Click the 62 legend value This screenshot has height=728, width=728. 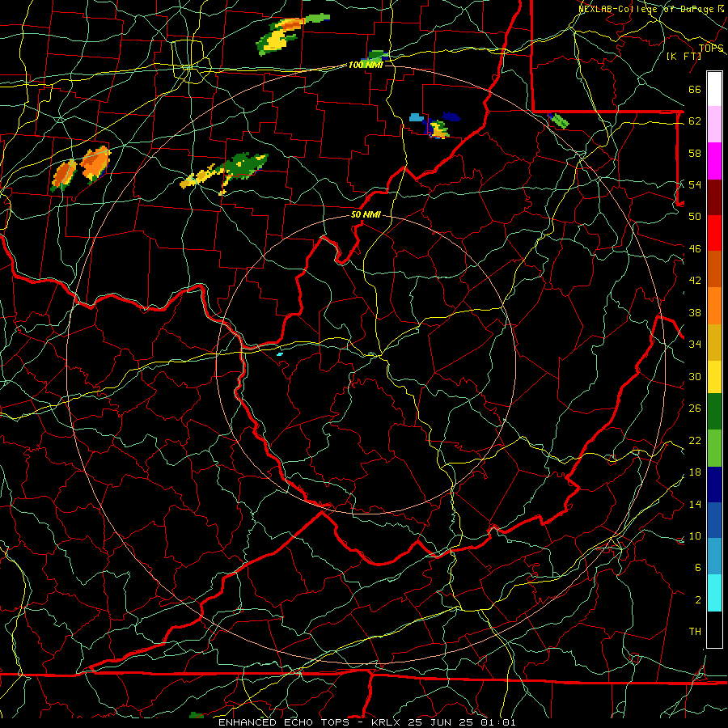[x=695, y=121]
